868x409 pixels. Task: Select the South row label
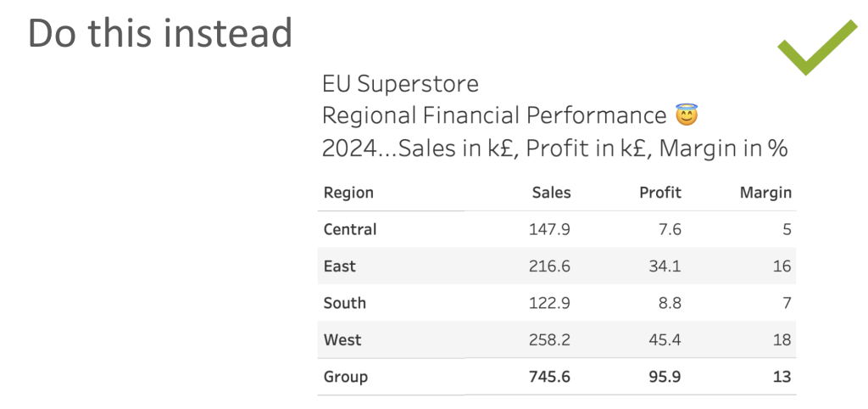(x=345, y=303)
